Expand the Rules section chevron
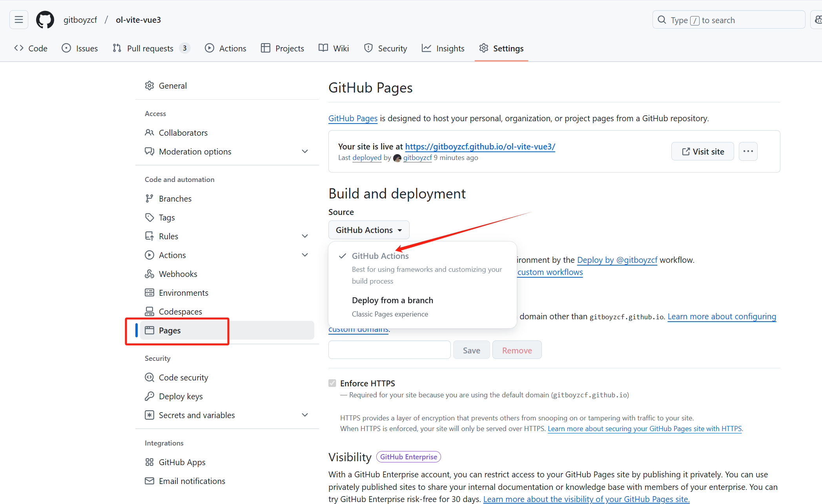This screenshot has height=504, width=822. point(305,236)
